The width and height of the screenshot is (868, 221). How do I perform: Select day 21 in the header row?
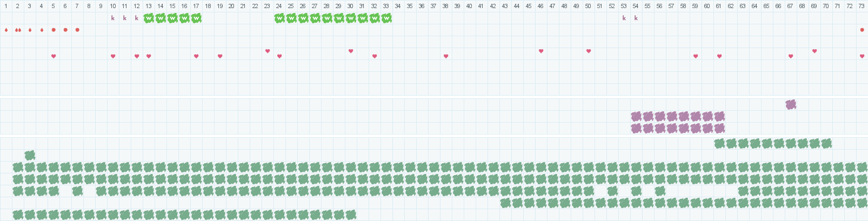[x=243, y=6]
